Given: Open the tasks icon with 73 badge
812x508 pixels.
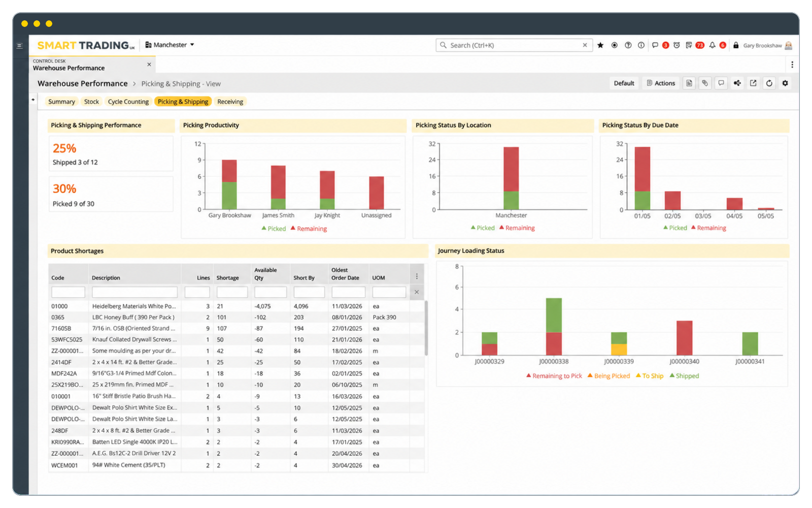Looking at the screenshot, I should [x=689, y=45].
